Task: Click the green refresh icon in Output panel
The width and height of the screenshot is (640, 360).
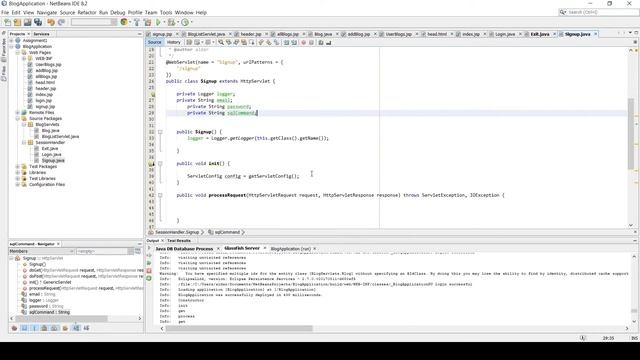Action: (x=149, y=278)
